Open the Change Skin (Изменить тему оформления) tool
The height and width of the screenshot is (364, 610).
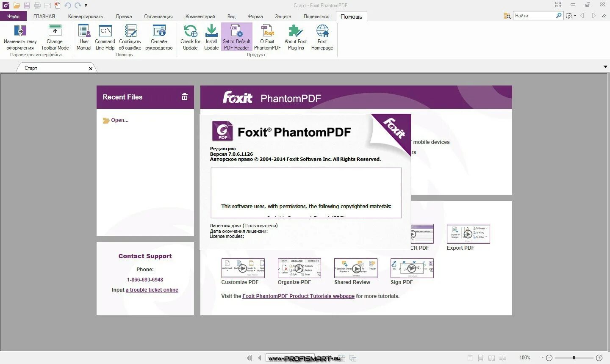[20, 37]
